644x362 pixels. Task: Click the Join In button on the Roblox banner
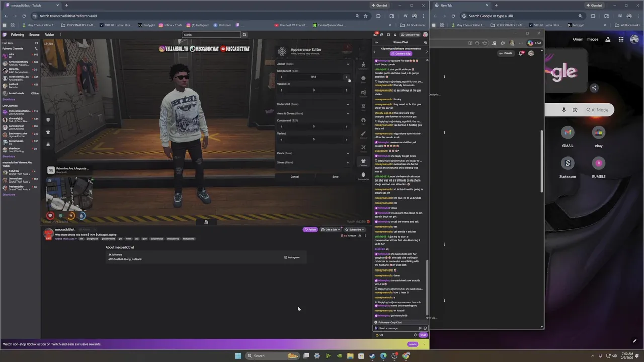413,344
